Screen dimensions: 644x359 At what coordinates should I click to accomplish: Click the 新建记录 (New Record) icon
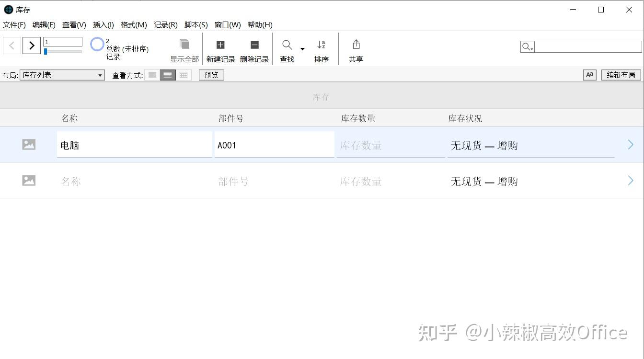pyautogui.click(x=220, y=45)
